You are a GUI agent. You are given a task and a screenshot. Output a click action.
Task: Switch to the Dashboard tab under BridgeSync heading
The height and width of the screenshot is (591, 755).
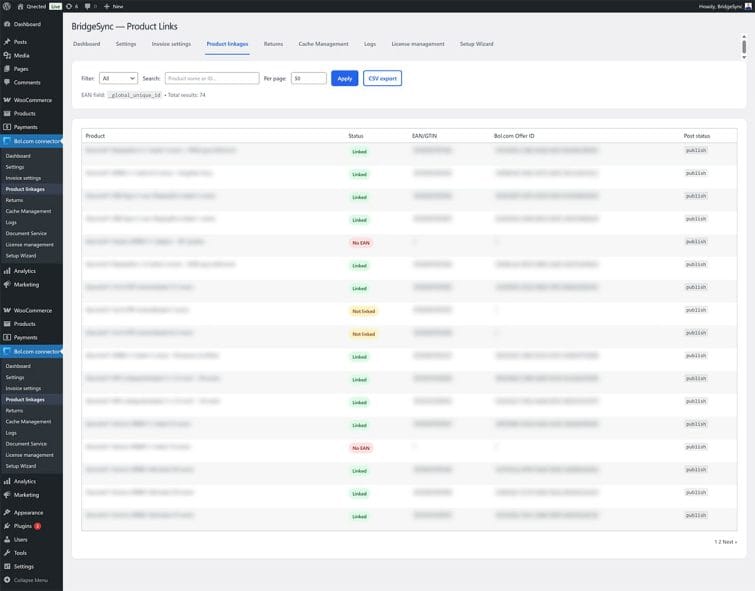pos(87,44)
